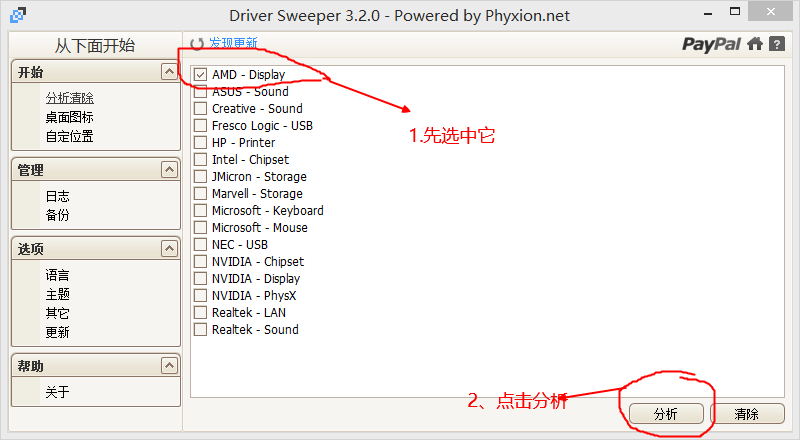Viewport: 800px width, 440px height.
Task: Collapse the 选项 section
Action: [x=169, y=249]
